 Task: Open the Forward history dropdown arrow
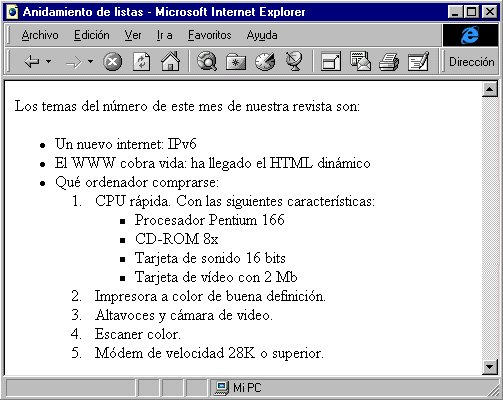pos(90,61)
